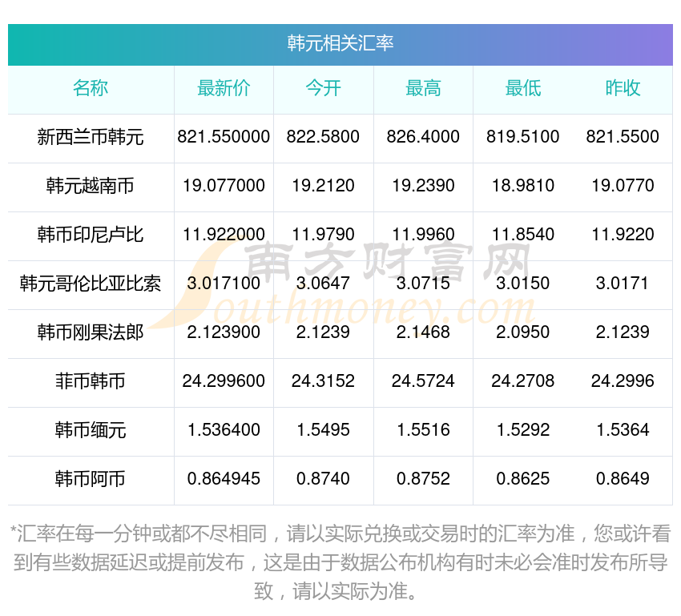Click the 今开 column header
Viewport: 681px width, 616px height.
click(x=323, y=88)
